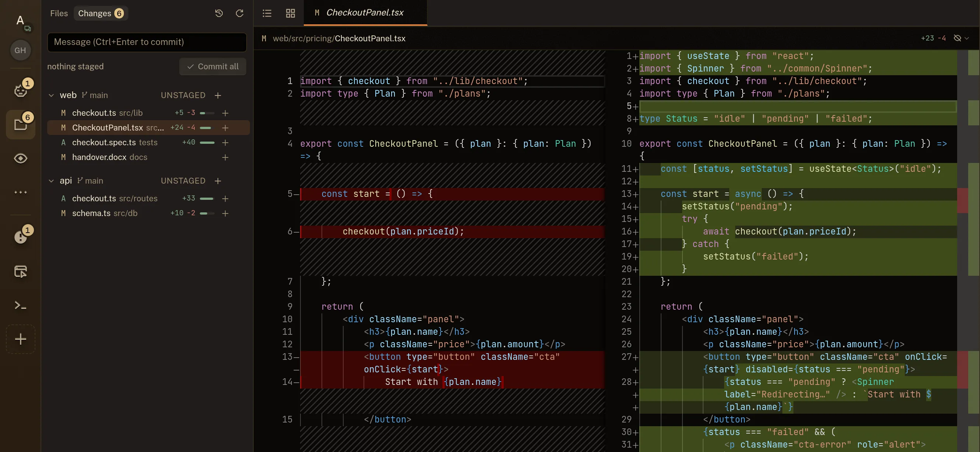Open the more options ellipsis in sidebar
This screenshot has width=980, height=452.
[x=21, y=192]
